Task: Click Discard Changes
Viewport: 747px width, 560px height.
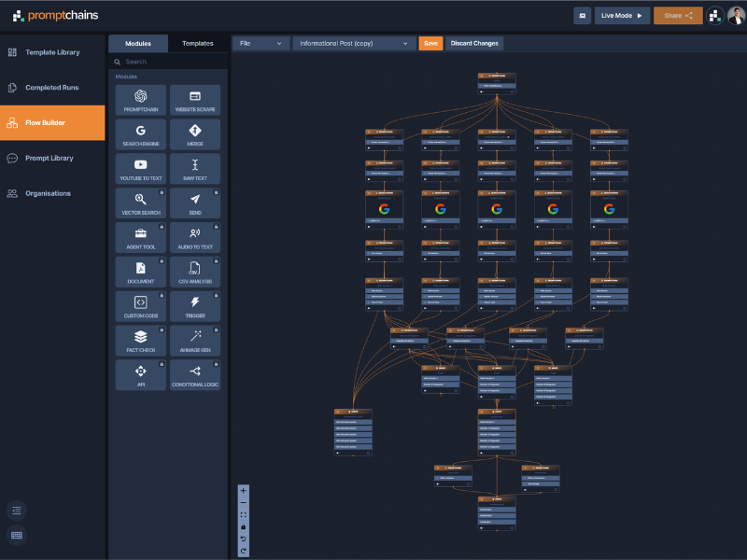Action: pyautogui.click(x=474, y=43)
